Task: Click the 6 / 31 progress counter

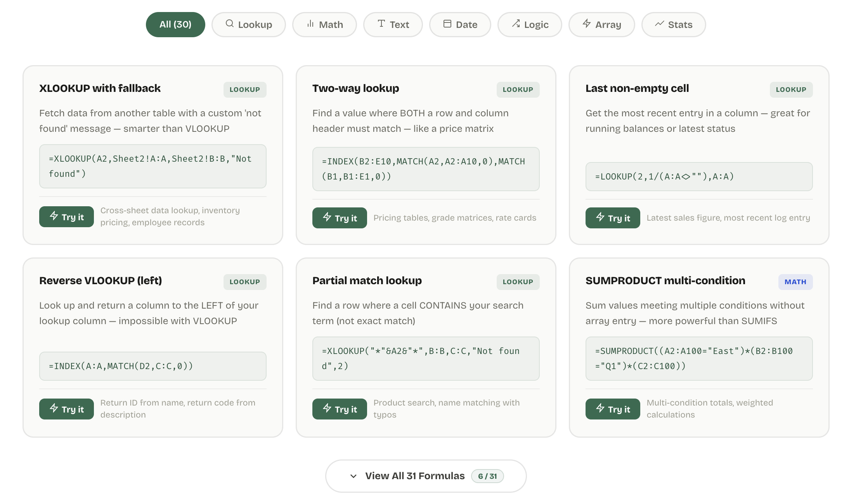Action: [487, 476]
